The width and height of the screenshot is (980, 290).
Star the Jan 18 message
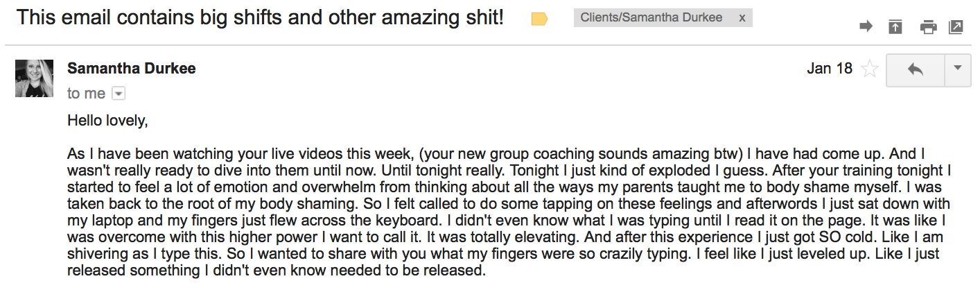tap(869, 69)
